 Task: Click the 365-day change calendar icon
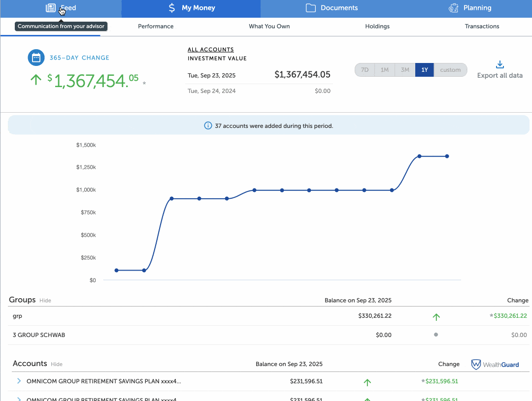[36, 58]
